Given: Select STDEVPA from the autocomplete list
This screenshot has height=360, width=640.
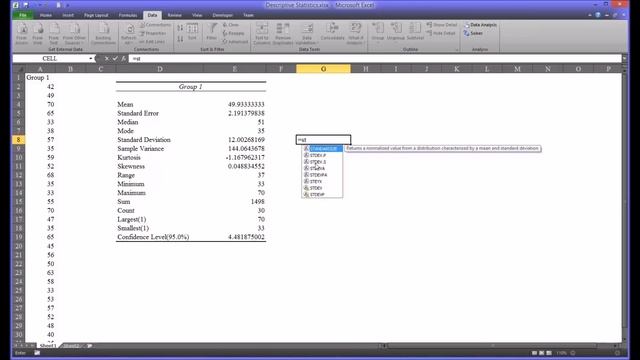Looking at the screenshot, I should [322, 175].
